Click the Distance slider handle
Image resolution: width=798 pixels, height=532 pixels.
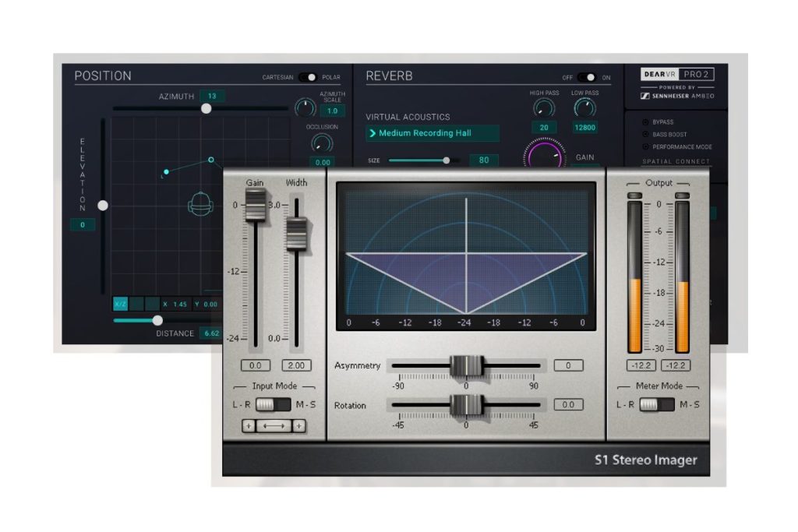pyautogui.click(x=157, y=320)
